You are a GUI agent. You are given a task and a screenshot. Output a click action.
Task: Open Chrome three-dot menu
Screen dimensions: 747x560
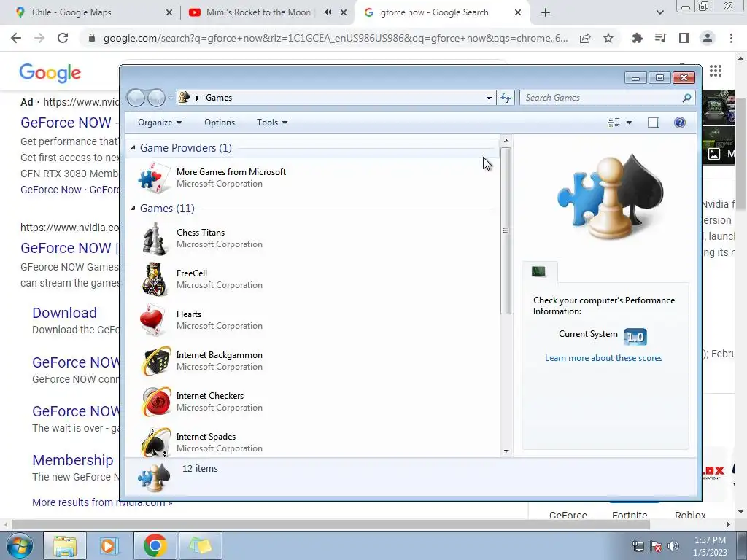click(731, 38)
